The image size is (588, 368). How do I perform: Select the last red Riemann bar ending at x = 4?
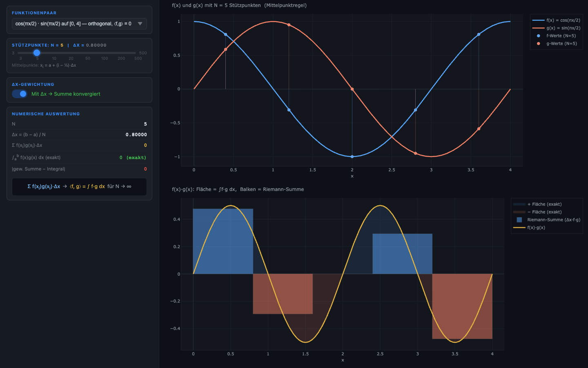tap(462, 306)
